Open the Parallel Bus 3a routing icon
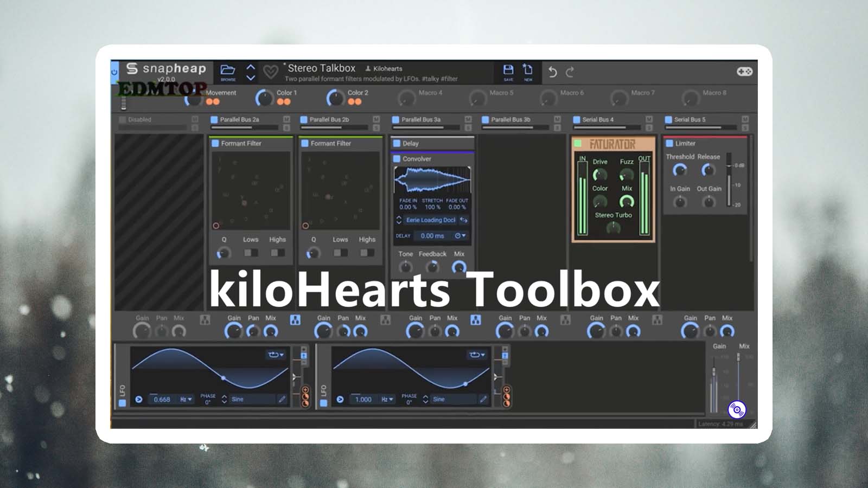Viewport: 868px width, 488px height. pos(476,320)
